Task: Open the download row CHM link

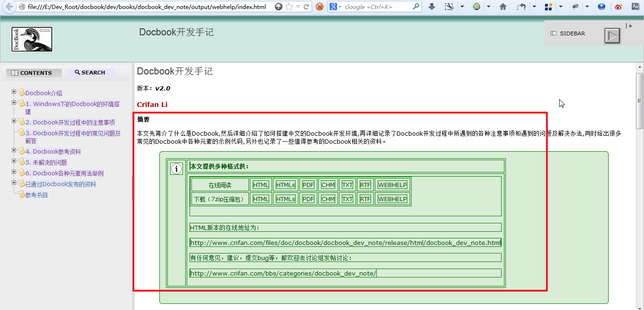Action: pos(328,199)
